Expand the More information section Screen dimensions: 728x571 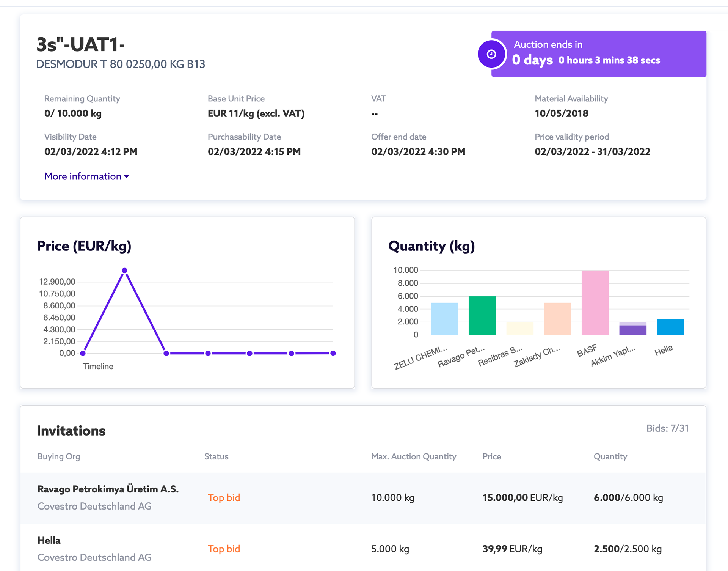83,176
